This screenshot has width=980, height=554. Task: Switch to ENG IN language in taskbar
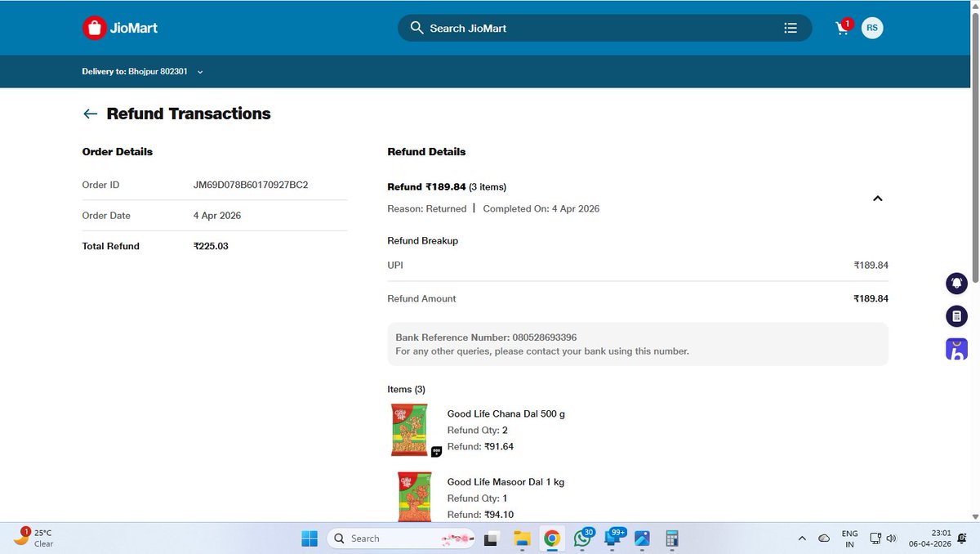[849, 538]
